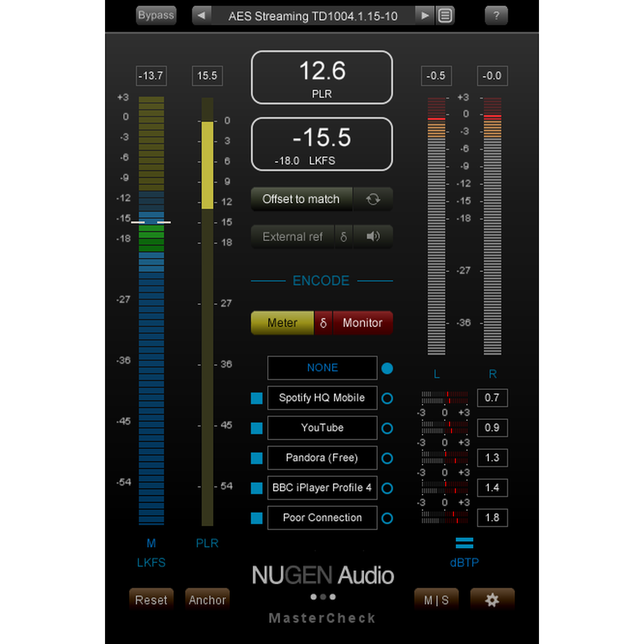This screenshot has height=644, width=644.
Task: Select the YouTube codec radio button
Action: pos(387,428)
